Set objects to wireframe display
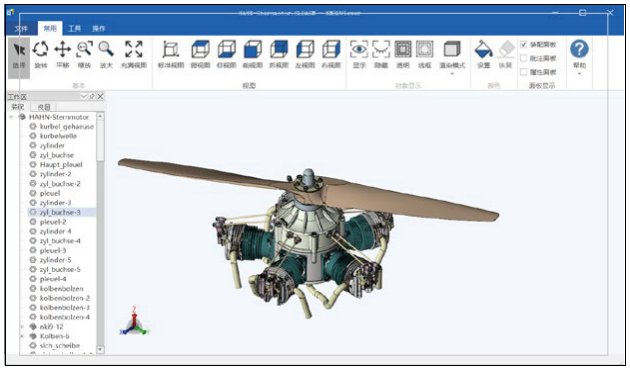Image resolution: width=630 pixels, height=372 pixels. coord(424,54)
